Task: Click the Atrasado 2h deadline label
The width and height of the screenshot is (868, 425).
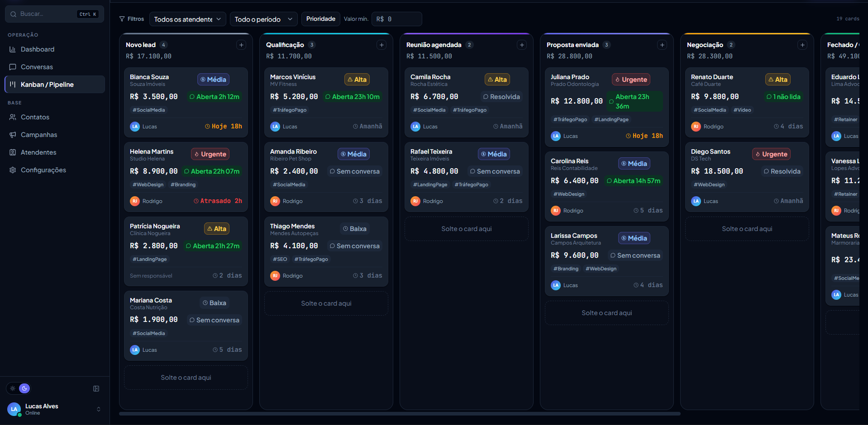Action: point(218,201)
